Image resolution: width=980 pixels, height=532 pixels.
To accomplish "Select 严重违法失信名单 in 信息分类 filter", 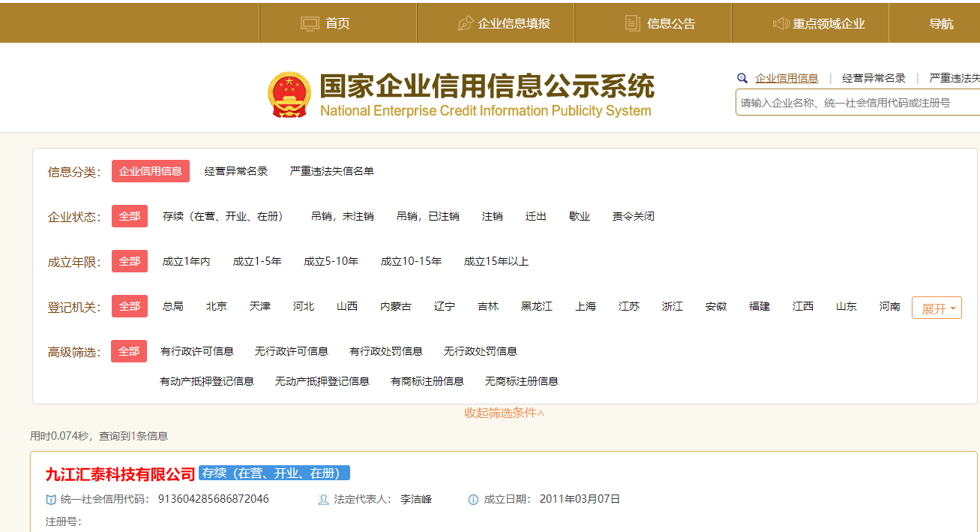I will (332, 171).
